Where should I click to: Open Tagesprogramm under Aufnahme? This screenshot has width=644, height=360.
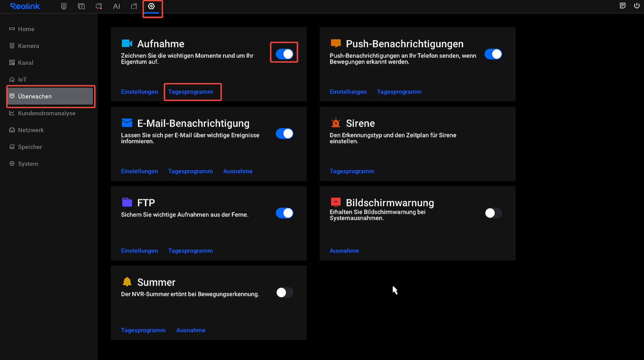tap(190, 92)
